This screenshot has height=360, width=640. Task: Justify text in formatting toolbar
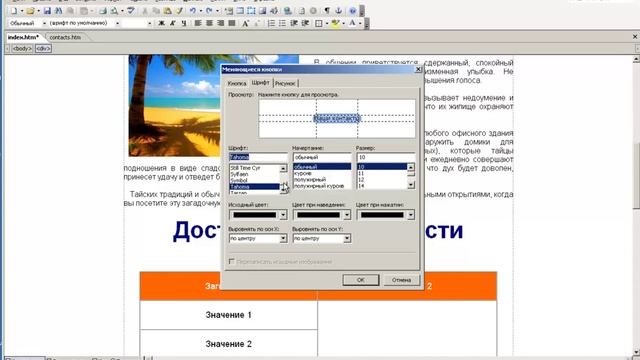point(232,23)
